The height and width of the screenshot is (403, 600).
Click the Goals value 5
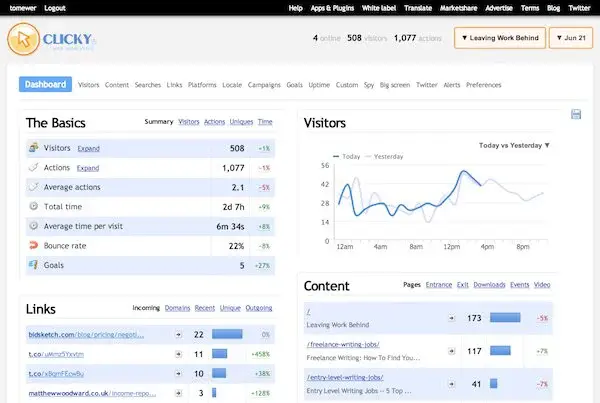point(242,265)
